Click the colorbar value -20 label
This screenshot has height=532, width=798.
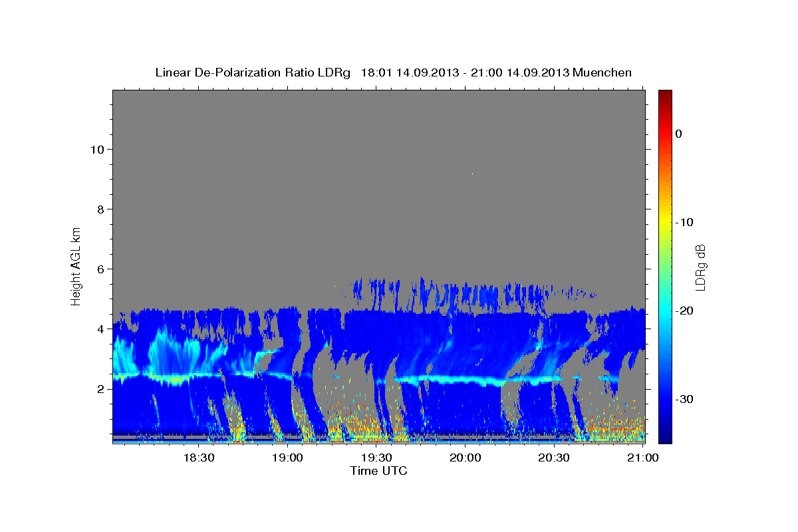coord(684,311)
